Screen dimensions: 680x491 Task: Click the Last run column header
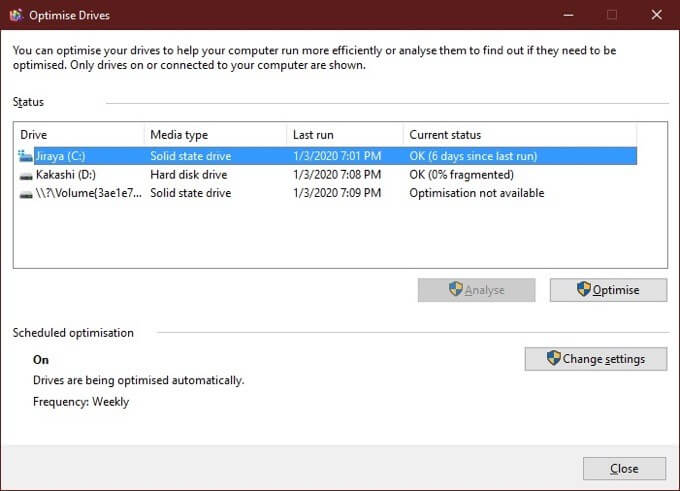[x=344, y=135]
